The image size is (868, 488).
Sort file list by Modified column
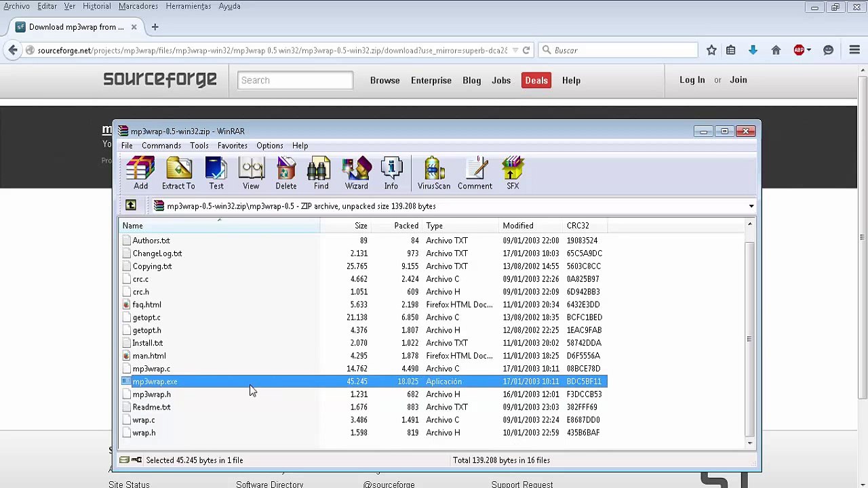530,226
